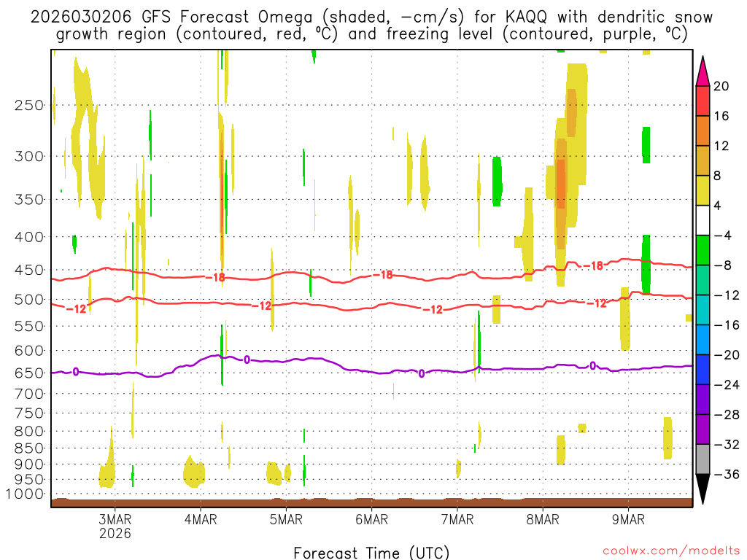Image resolution: width=747 pixels, height=560 pixels.
Task: Click the 700 pressure level label
Action: pos(29,394)
